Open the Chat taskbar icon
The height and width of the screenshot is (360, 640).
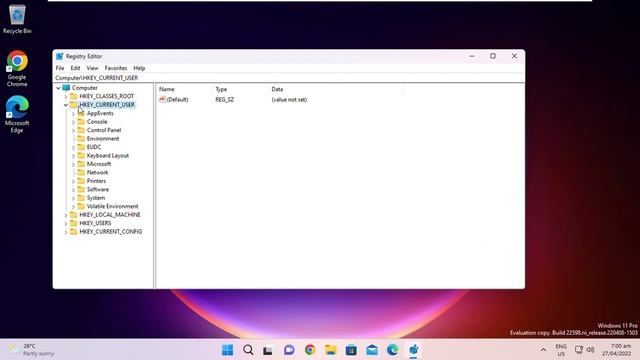(x=289, y=350)
